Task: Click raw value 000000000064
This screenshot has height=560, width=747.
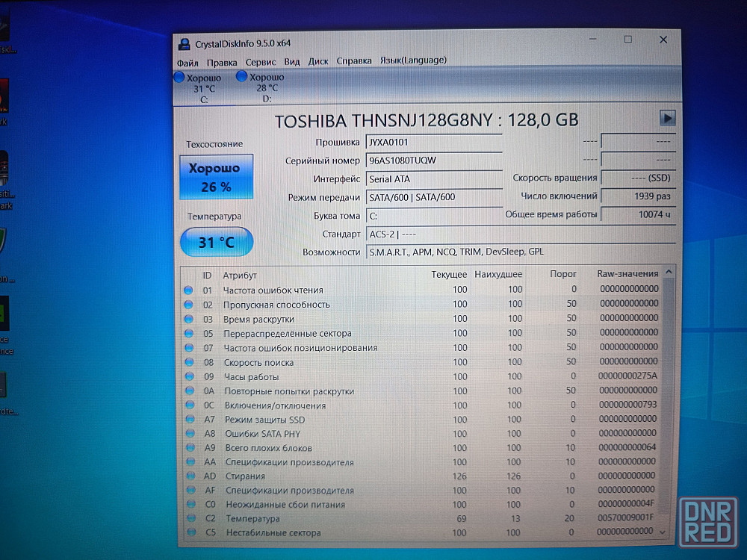Action: pos(627,447)
